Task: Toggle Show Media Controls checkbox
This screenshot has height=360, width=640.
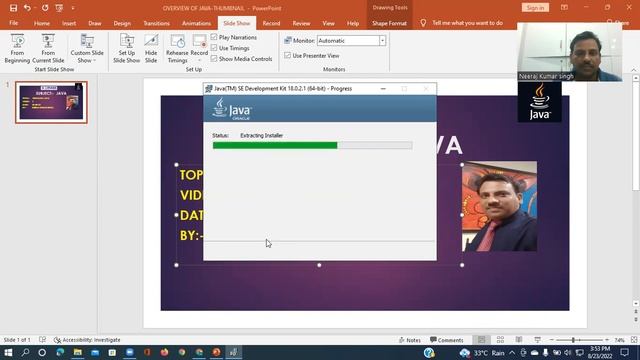Action: [x=214, y=59]
